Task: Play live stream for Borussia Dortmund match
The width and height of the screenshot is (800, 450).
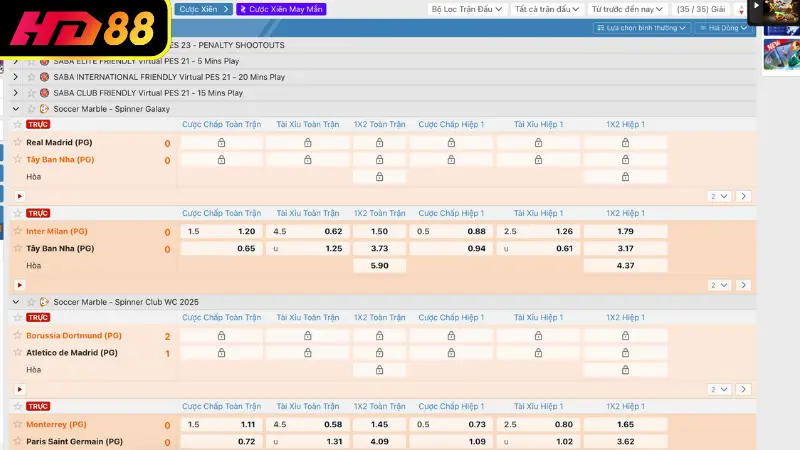Action: point(19,389)
